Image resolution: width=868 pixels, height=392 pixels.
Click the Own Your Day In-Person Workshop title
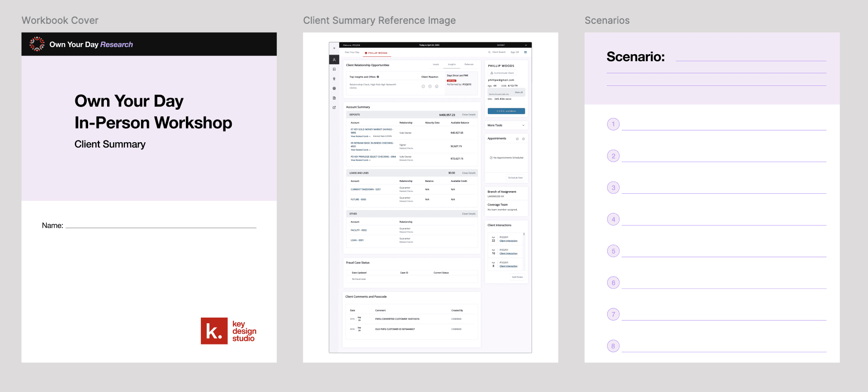coord(153,112)
